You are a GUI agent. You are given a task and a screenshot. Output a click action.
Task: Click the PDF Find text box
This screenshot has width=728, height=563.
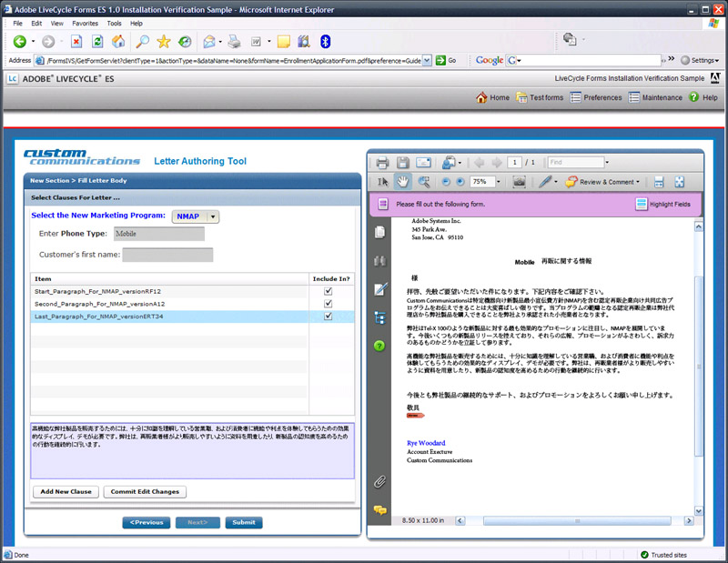pyautogui.click(x=576, y=163)
